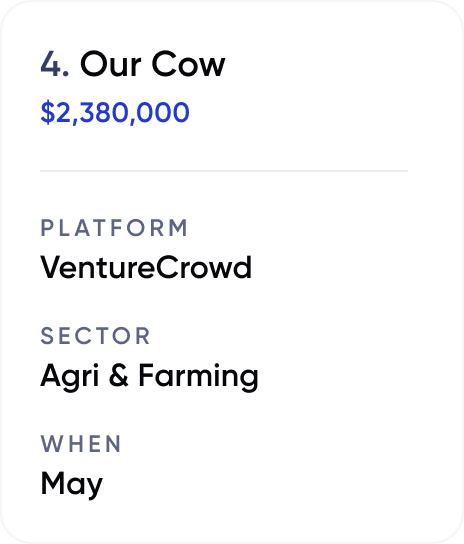The width and height of the screenshot is (464, 544).
Task: Click the word Our in the title
Action: click(111, 64)
